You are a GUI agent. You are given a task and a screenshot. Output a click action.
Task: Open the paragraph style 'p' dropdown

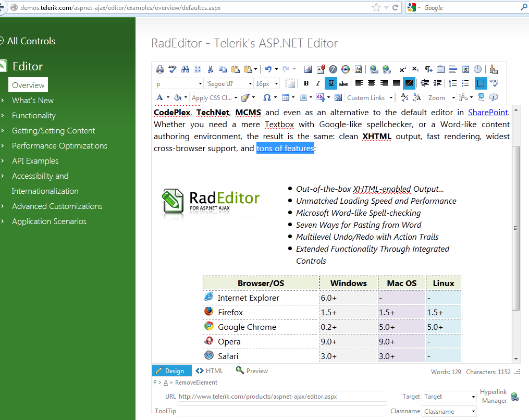click(x=178, y=84)
